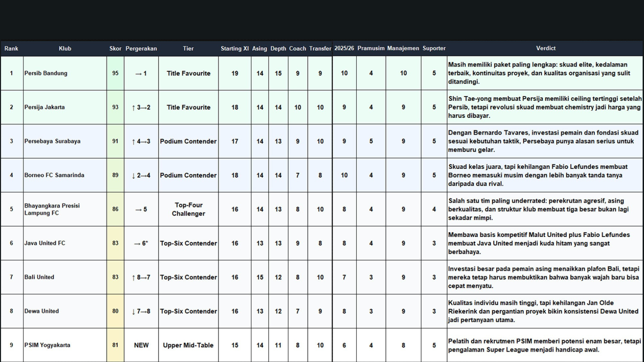Click Persib Bandung's score 95
Viewport: 644px width, 362px height.
point(115,73)
